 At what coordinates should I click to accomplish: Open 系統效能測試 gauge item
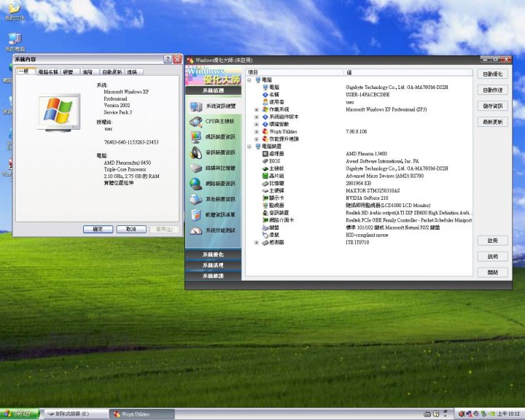(x=213, y=230)
